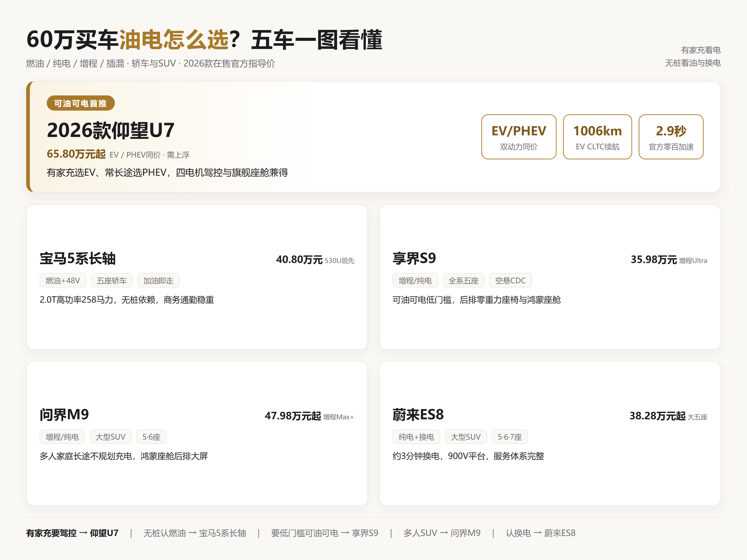
Task: Click footer text 多人SUV → 问界M9
Action: pyautogui.click(x=442, y=533)
